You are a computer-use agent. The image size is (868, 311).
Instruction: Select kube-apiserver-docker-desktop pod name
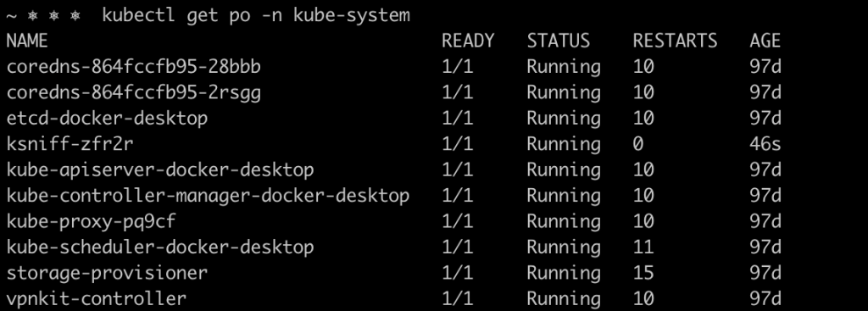coord(160,169)
